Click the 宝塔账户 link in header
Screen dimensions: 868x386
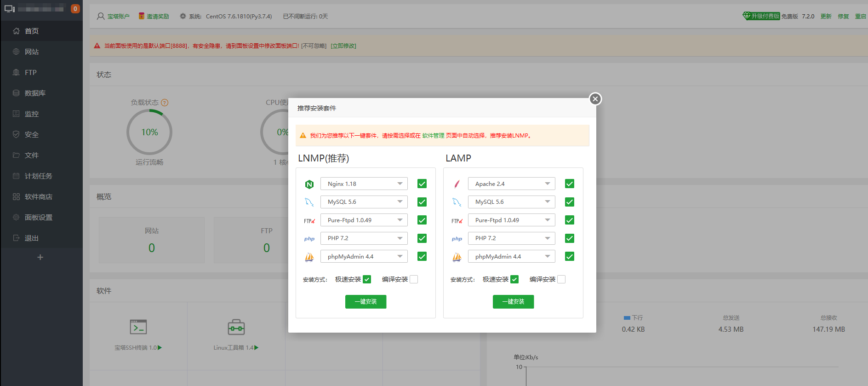pyautogui.click(x=118, y=17)
